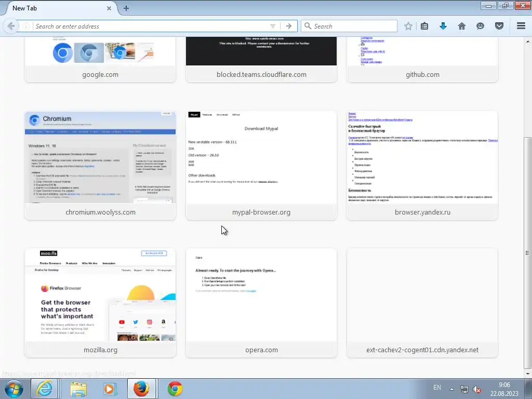Image resolution: width=532 pixels, height=399 pixels.
Task: Bookmark this page with the star icon
Action: (408, 26)
